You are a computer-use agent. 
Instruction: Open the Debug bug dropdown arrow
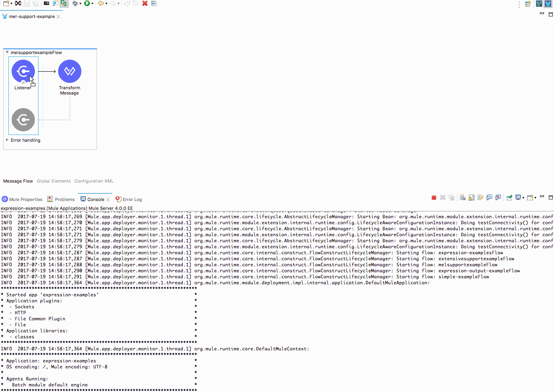pos(80,4)
